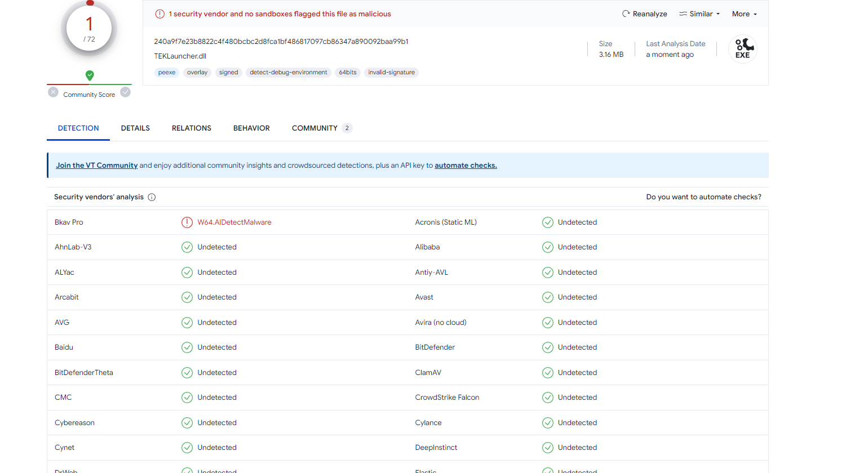868x473 pixels.
Task: Click the green community shield icon
Action: [90, 75]
